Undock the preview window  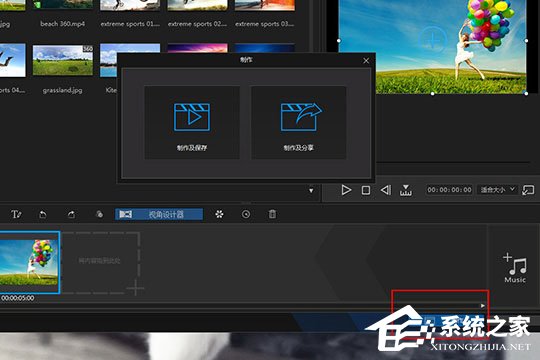click(x=528, y=190)
